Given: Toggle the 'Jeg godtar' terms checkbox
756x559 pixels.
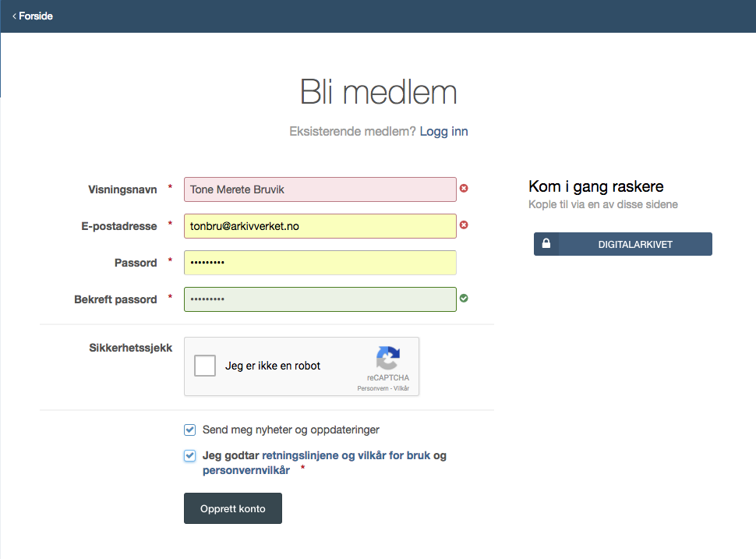Looking at the screenshot, I should tap(190, 455).
